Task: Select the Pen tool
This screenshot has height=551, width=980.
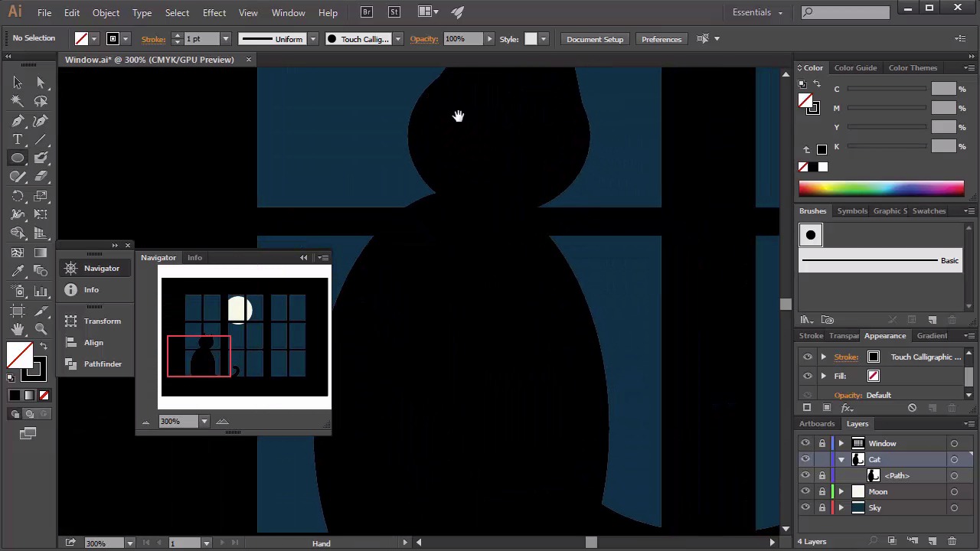Action: coord(18,121)
